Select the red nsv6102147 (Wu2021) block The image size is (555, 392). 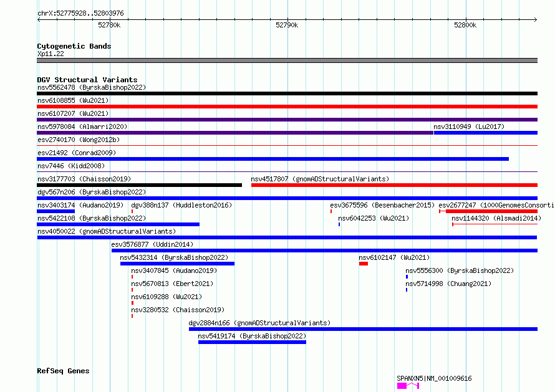[x=364, y=264]
